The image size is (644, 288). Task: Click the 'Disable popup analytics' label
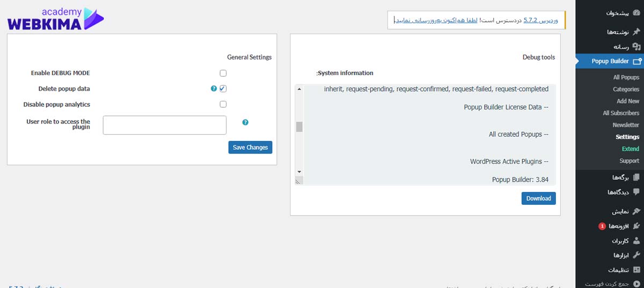coord(57,105)
